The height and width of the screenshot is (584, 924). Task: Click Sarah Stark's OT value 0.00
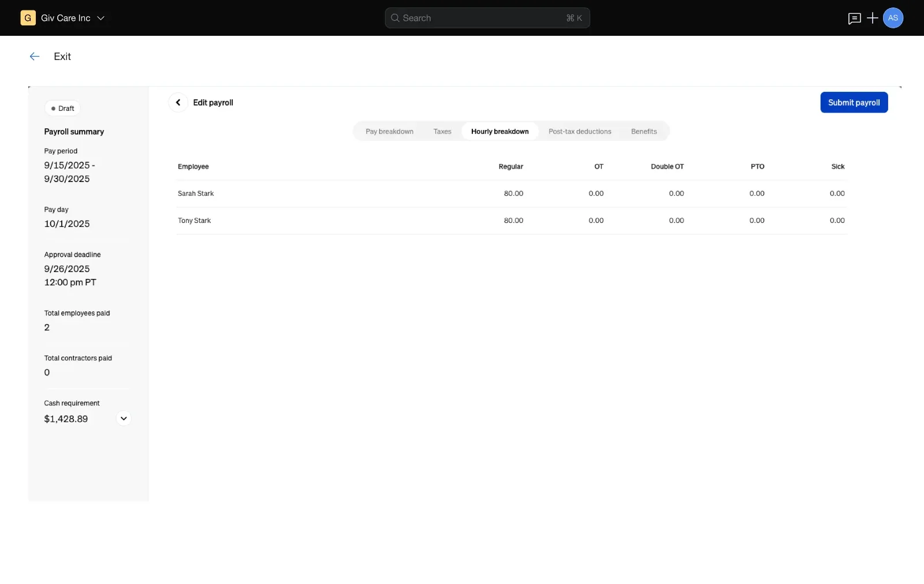point(596,194)
